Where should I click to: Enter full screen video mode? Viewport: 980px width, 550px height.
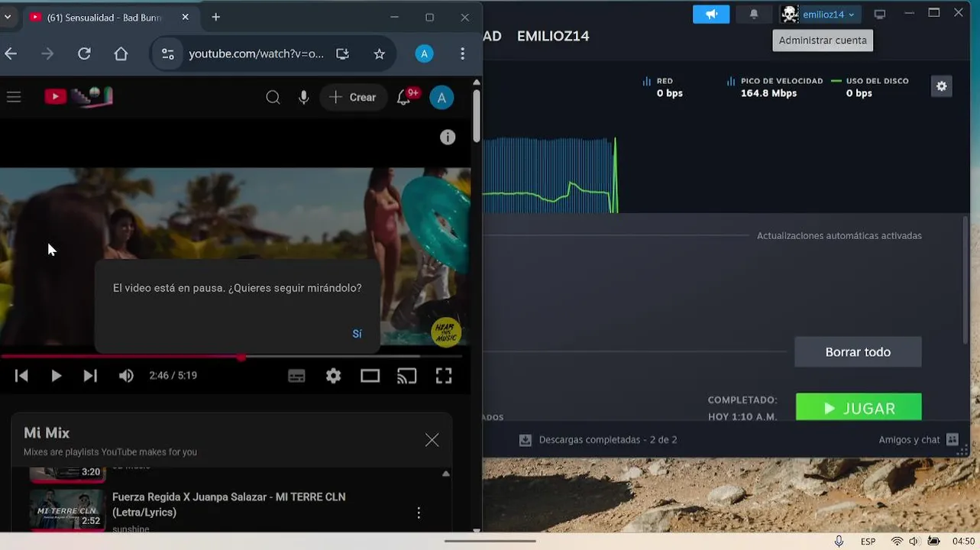pos(444,375)
